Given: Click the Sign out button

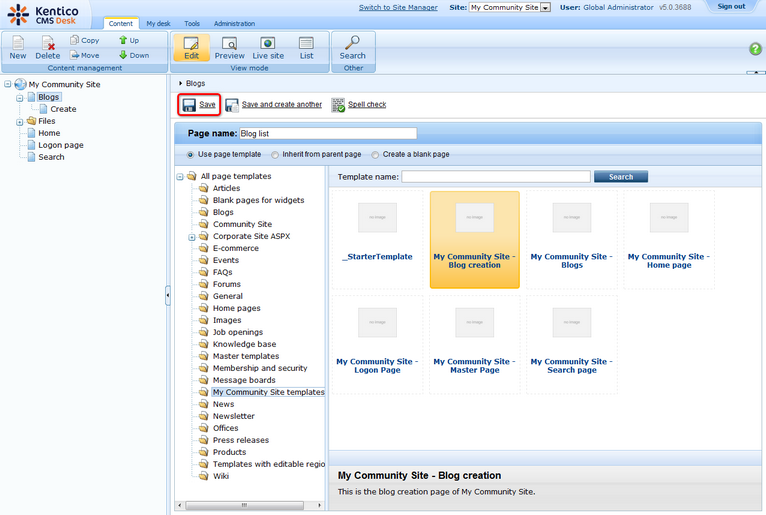Looking at the screenshot, I should 731,6.
